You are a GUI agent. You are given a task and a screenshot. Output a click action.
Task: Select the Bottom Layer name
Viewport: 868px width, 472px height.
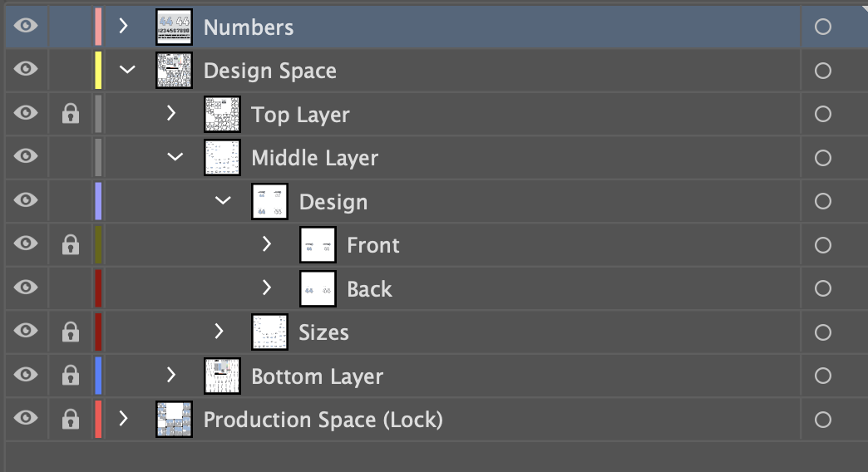coord(317,376)
